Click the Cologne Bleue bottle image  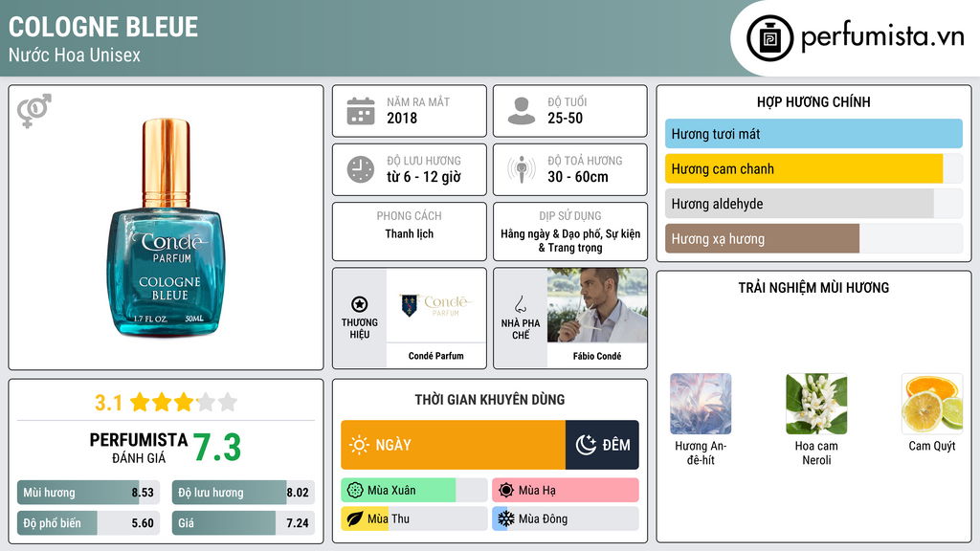tap(166, 228)
